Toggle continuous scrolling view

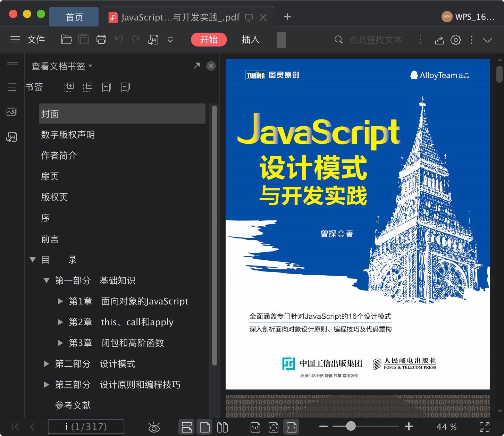point(187,427)
